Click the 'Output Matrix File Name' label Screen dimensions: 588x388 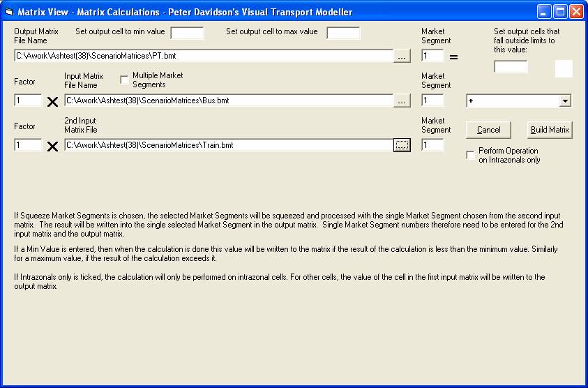tap(36, 36)
